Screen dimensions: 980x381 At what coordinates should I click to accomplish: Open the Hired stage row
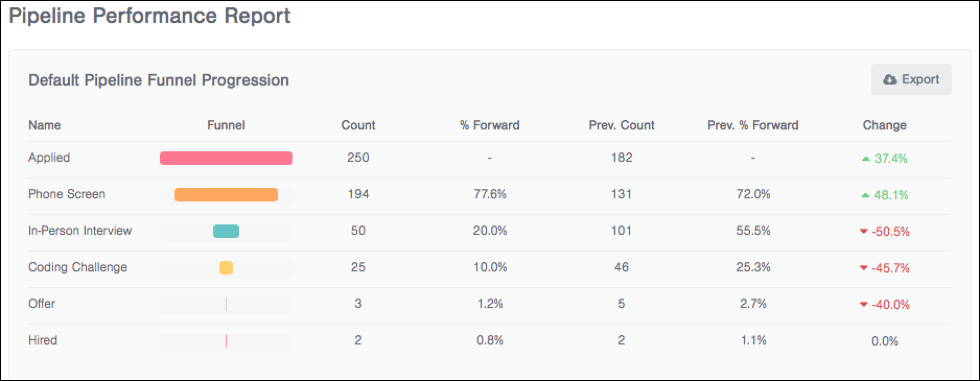click(489, 341)
